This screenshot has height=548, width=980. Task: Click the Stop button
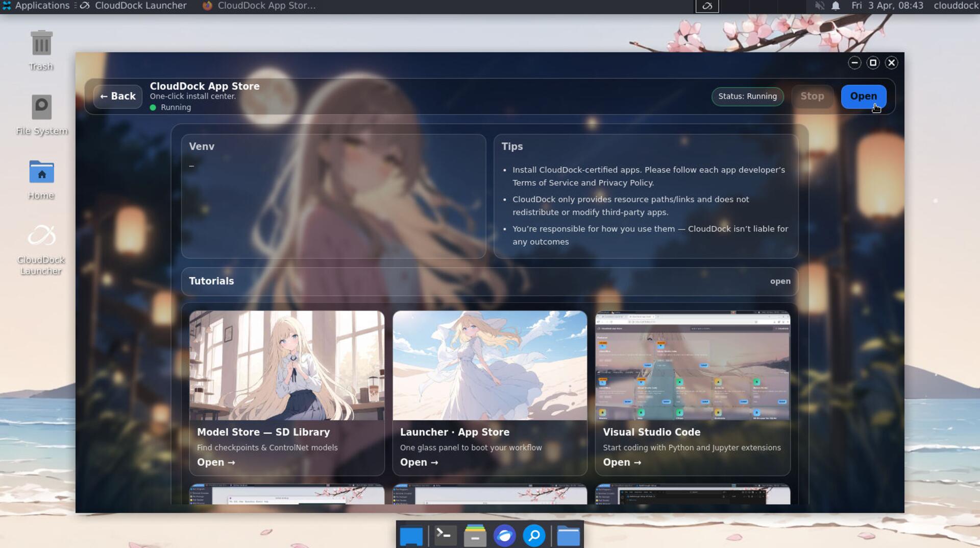[x=812, y=97]
